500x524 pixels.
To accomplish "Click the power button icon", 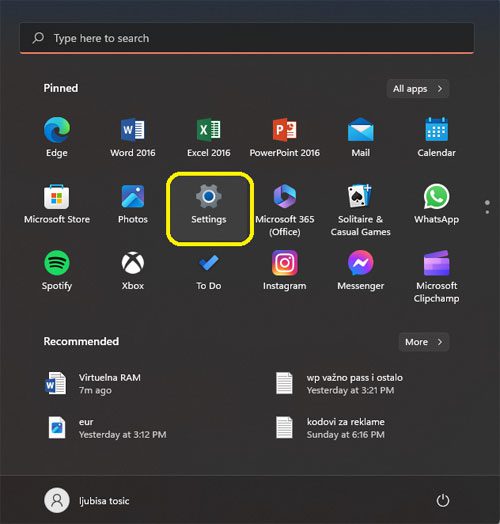I will [443, 500].
